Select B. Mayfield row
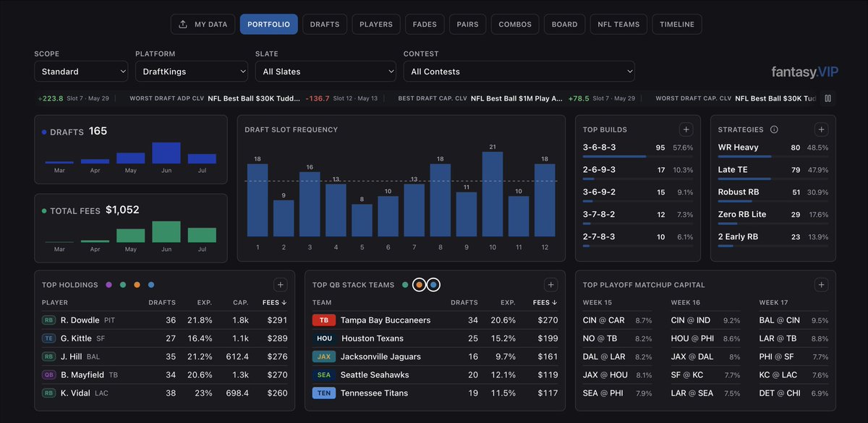The width and height of the screenshot is (868, 423). click(164, 375)
